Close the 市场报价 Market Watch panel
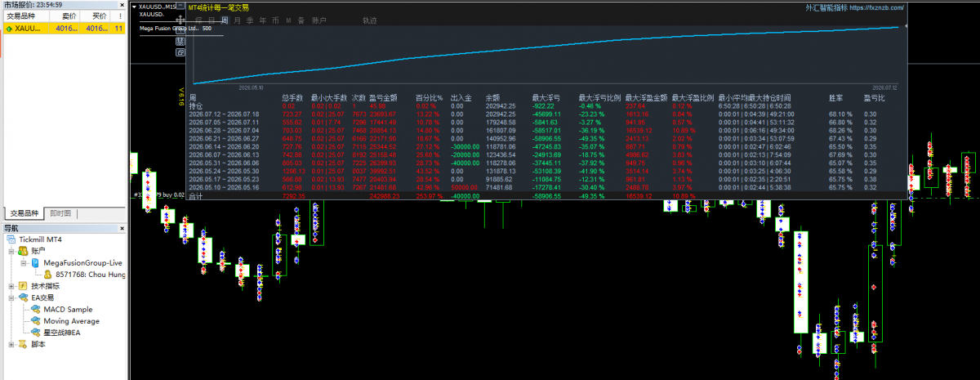980x380 pixels. [122, 4]
